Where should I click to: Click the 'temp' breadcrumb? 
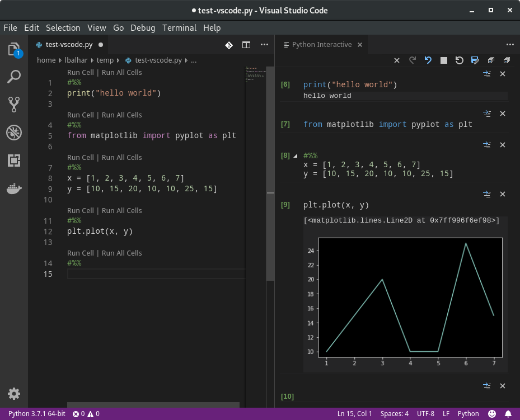coord(105,60)
